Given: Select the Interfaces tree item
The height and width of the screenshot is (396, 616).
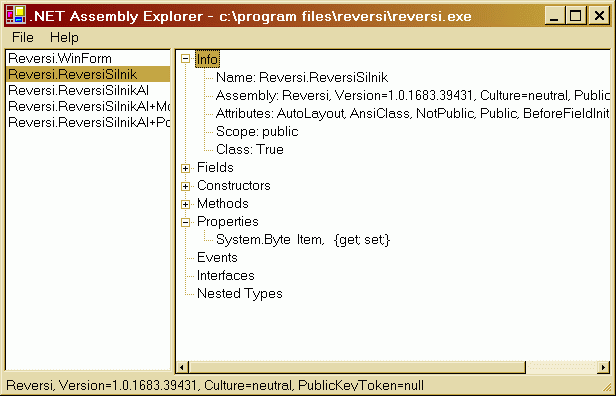Looking at the screenshot, I should tap(226, 276).
